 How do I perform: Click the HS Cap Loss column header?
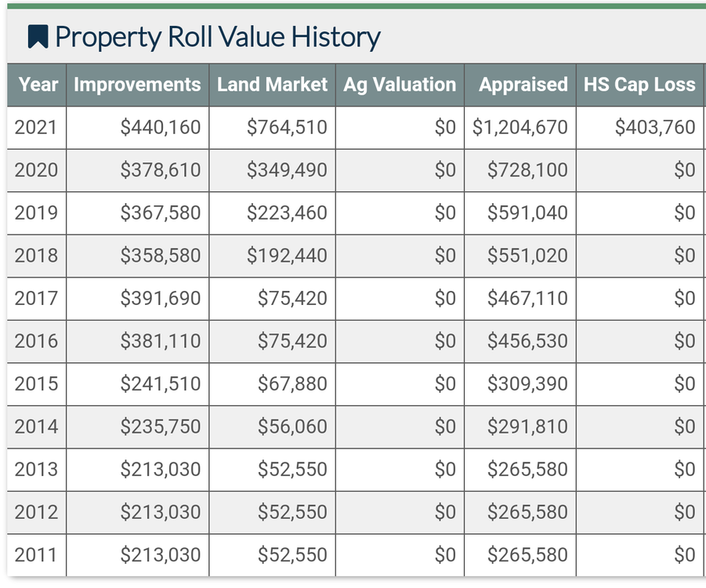click(639, 85)
